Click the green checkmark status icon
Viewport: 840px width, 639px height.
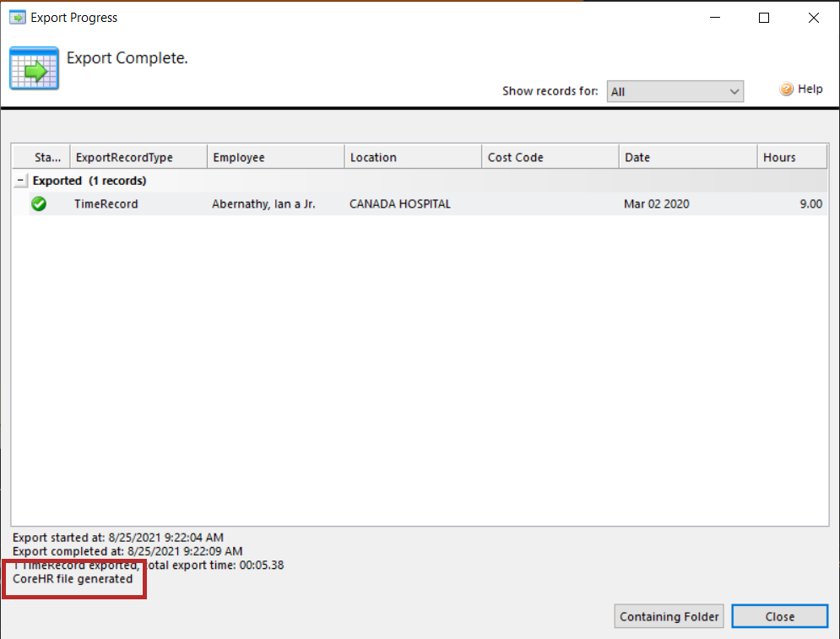pyautogui.click(x=39, y=203)
